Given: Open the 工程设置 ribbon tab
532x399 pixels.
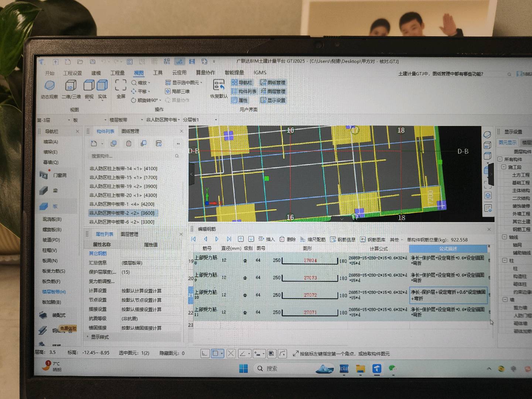Looking at the screenshot, I should 72,73.
